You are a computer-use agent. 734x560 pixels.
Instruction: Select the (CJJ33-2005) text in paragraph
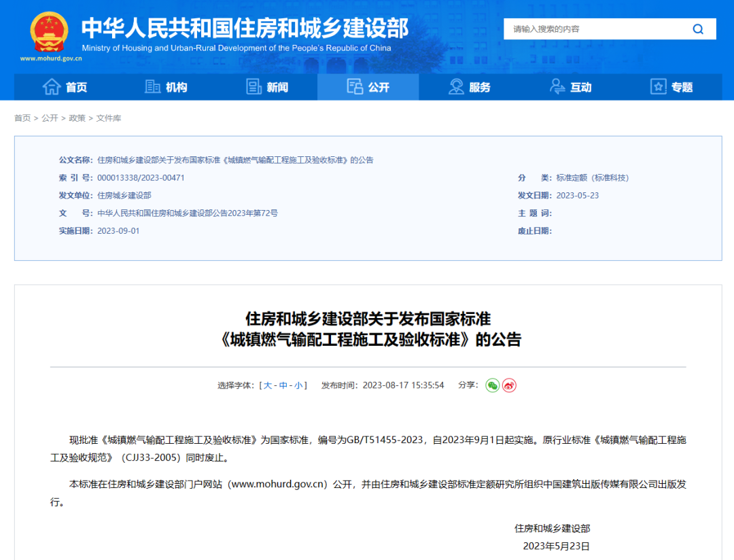(x=151, y=457)
